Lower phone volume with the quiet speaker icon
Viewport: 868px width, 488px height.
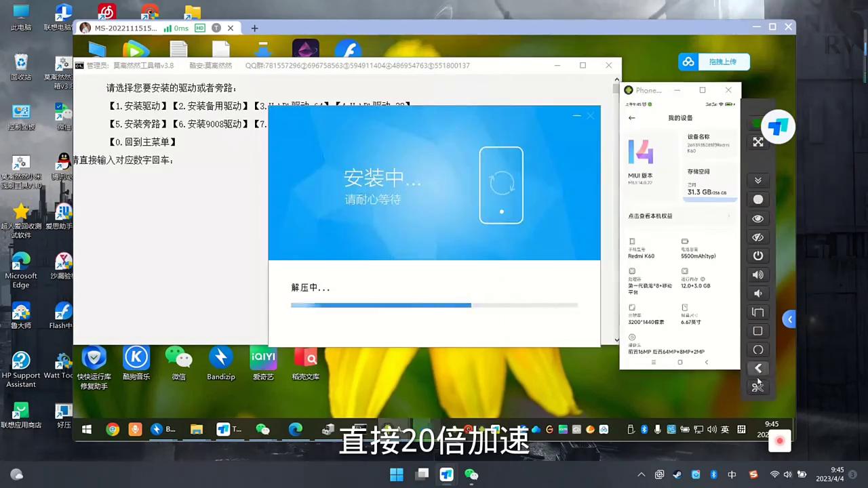click(757, 293)
